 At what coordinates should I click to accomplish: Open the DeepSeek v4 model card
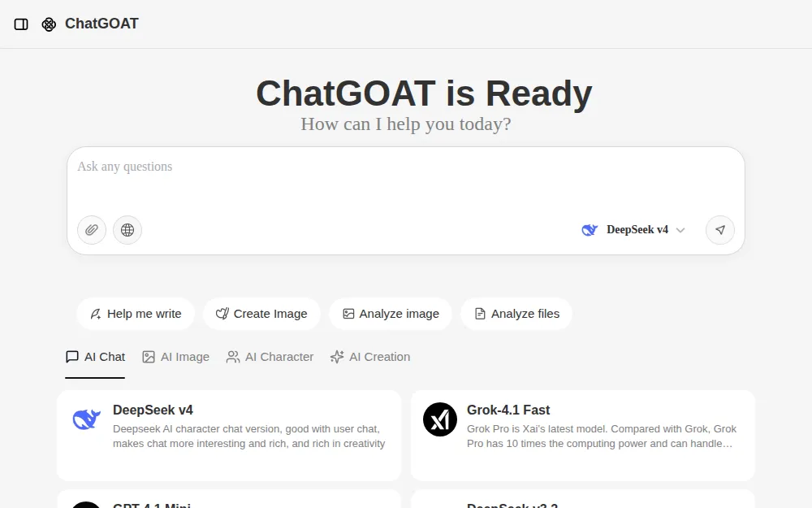coord(229,436)
